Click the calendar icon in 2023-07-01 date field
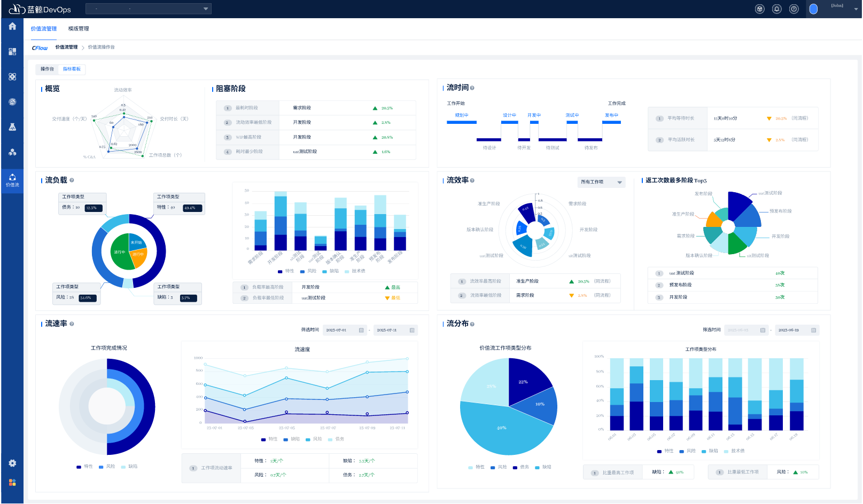The width and height of the screenshot is (863, 504). pyautogui.click(x=361, y=330)
